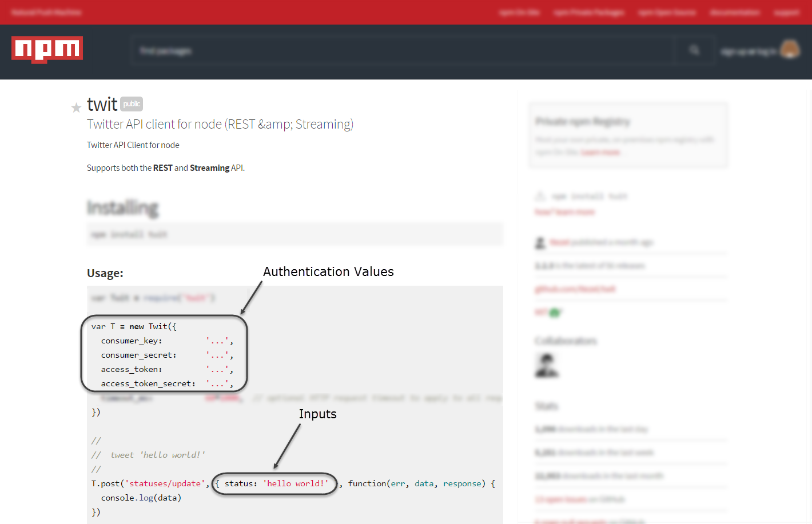This screenshot has width=812, height=524.
Task: Click the sign up or log in link
Action: tap(748, 51)
